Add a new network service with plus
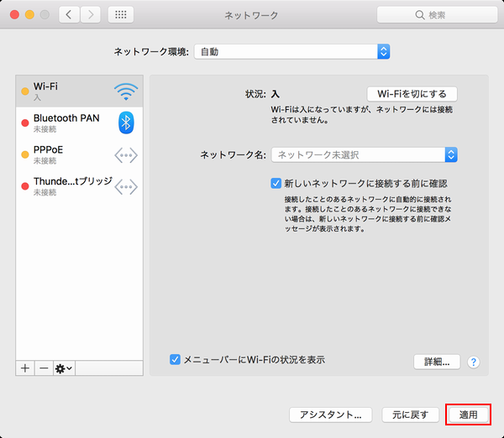The image size is (504, 438). click(25, 368)
